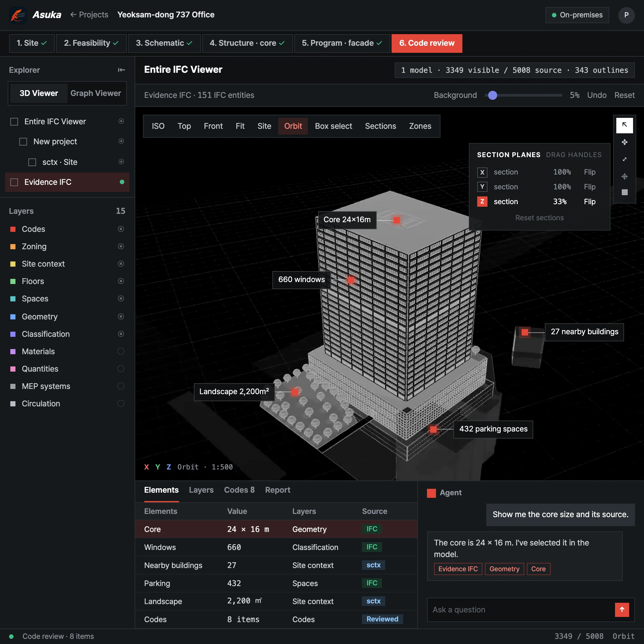The image size is (644, 644).
Task: Open the Sections tool
Action: tap(380, 126)
